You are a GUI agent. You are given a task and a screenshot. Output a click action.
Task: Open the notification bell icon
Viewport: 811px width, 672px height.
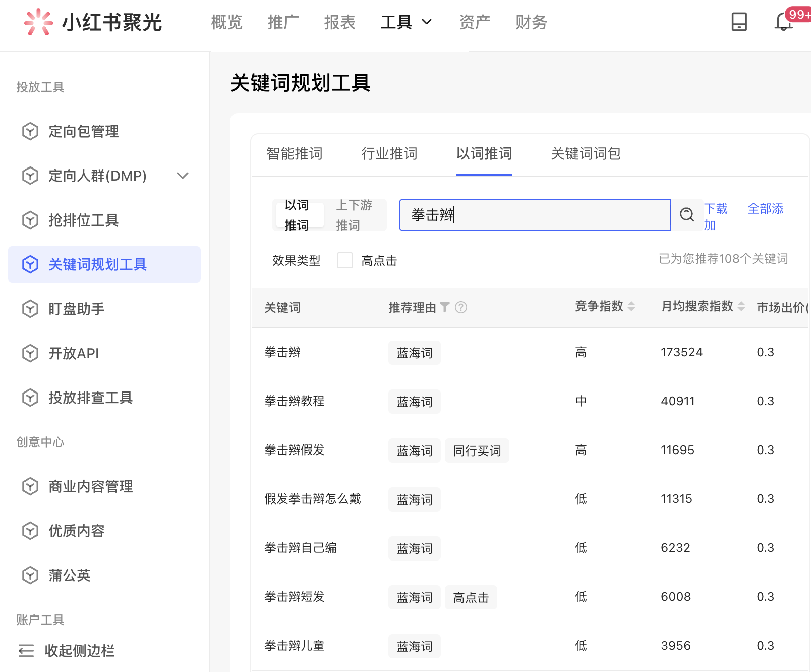pos(783,22)
